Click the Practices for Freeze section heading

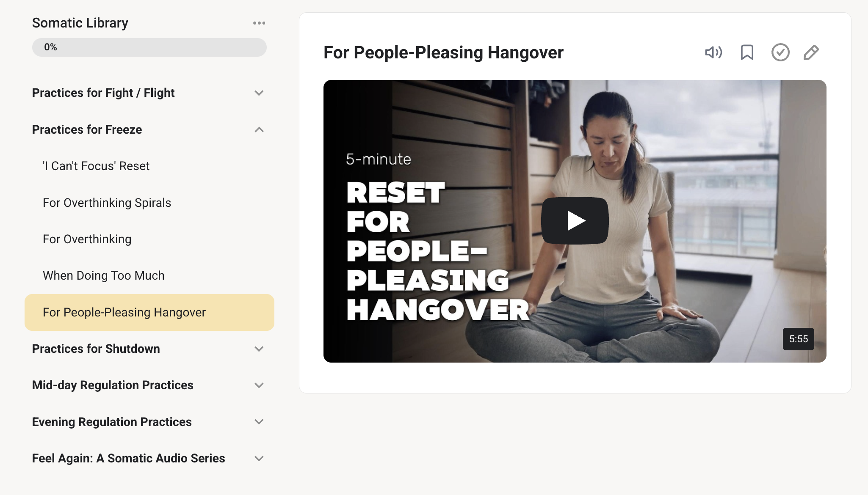(x=87, y=129)
